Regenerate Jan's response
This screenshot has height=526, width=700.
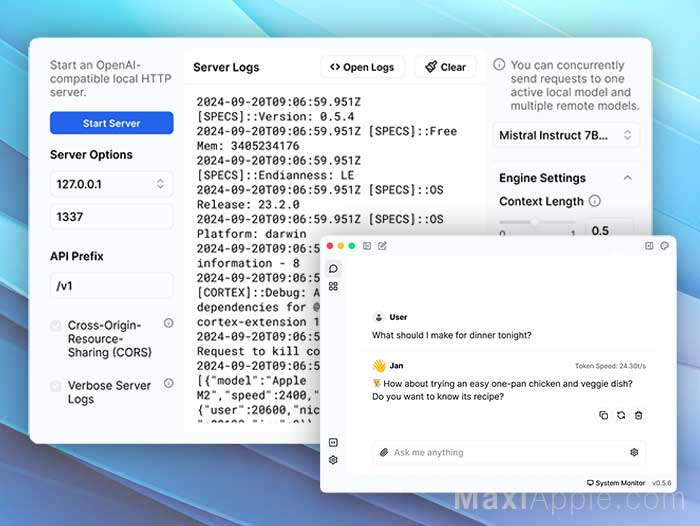(x=621, y=415)
